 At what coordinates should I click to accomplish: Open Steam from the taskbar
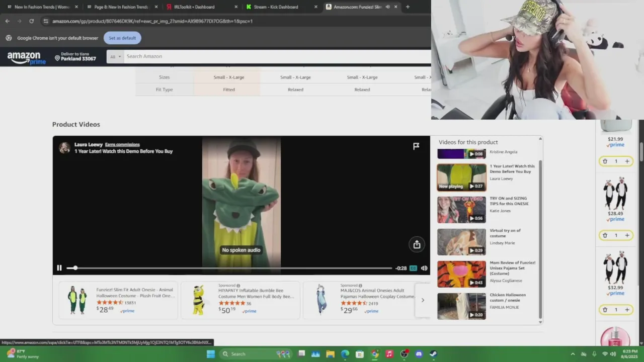point(433,354)
